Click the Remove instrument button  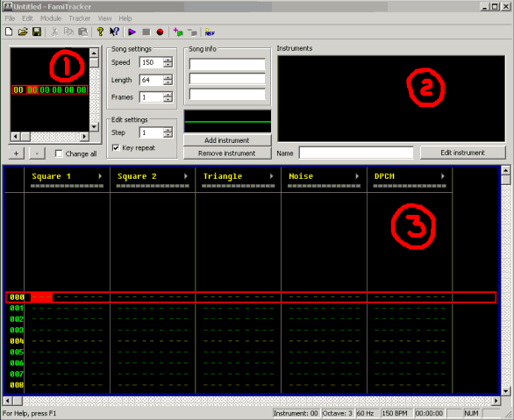(x=227, y=153)
